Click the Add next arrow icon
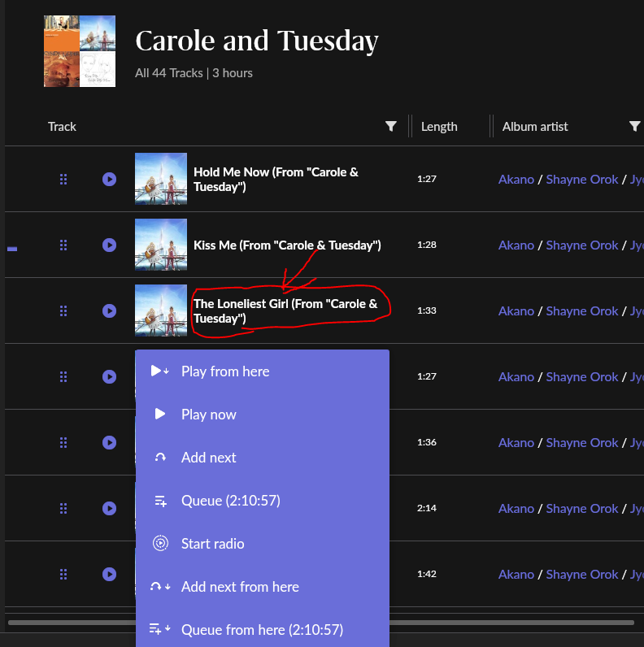Image resolution: width=644 pixels, height=647 pixels. pos(160,457)
